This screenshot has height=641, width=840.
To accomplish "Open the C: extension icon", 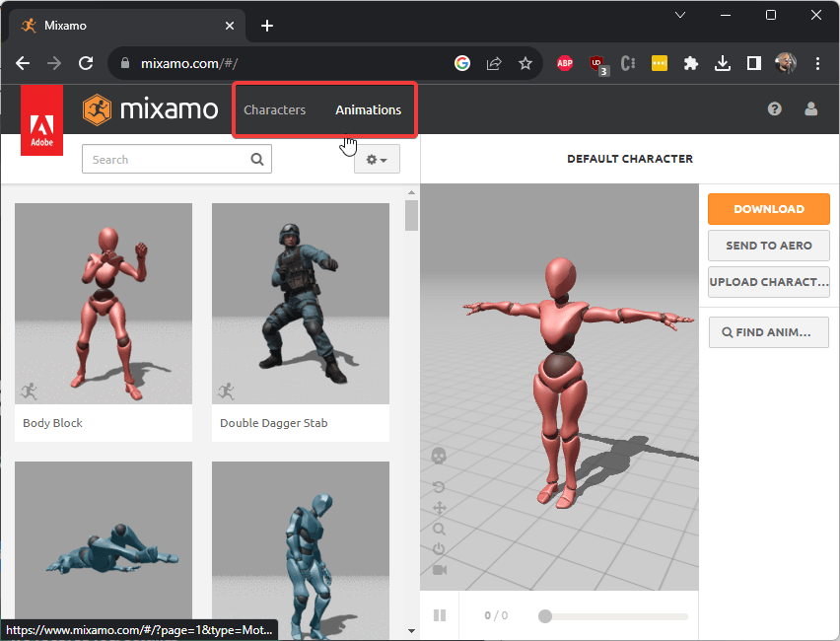I will click(628, 63).
